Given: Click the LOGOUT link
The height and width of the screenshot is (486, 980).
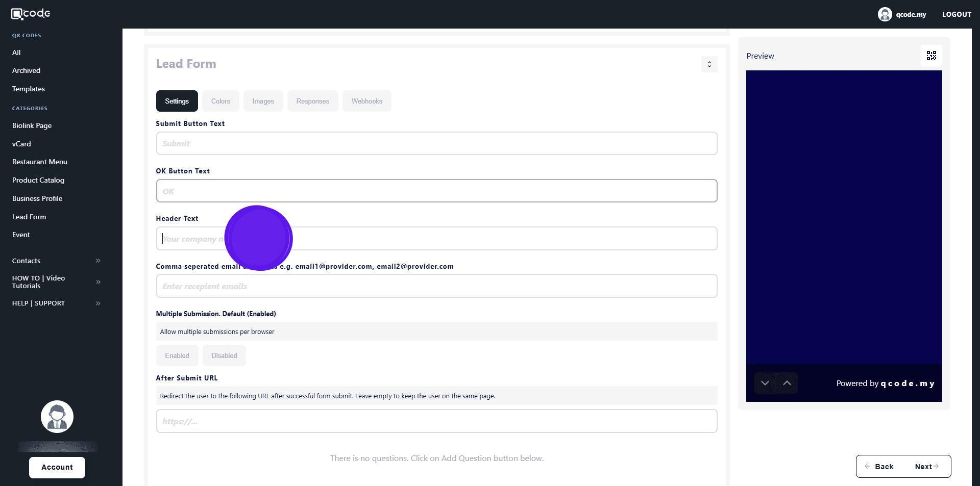Looking at the screenshot, I should pos(956,14).
